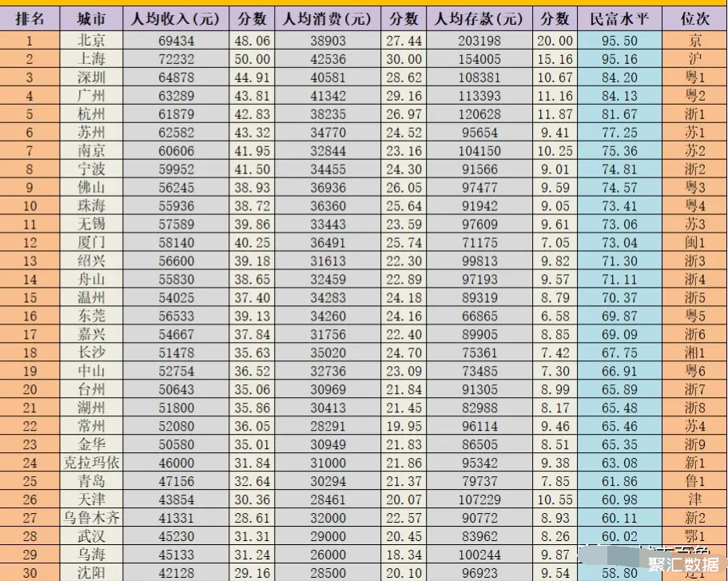Select the 位次 cell 苏4
Image resolution: width=728 pixels, height=581 pixels.
coord(695,426)
